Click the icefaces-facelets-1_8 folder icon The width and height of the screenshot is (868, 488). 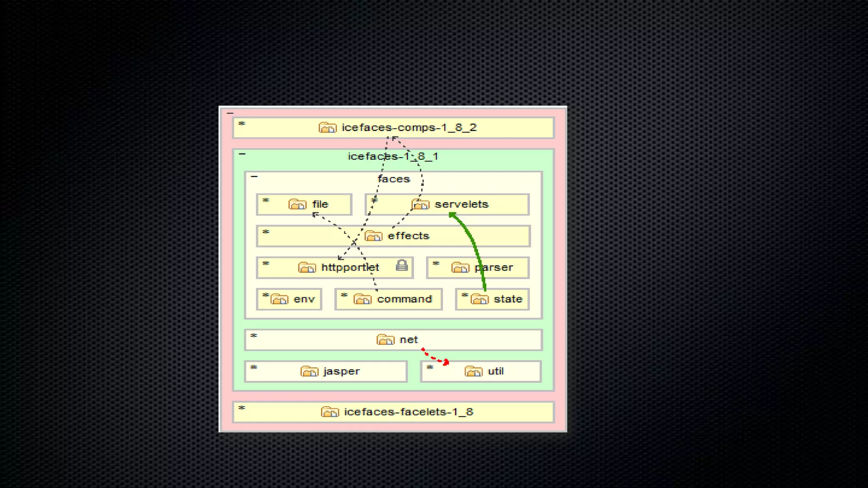click(330, 412)
